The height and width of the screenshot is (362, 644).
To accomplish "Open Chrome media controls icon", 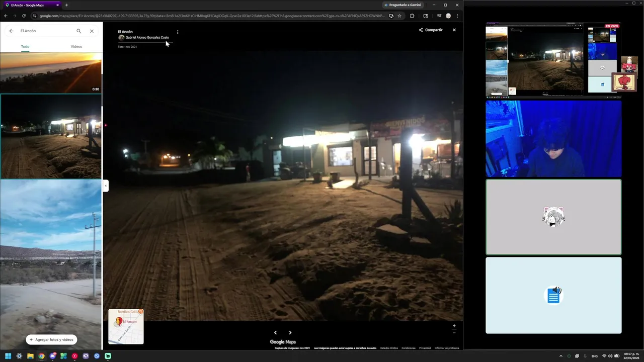I will (439, 16).
